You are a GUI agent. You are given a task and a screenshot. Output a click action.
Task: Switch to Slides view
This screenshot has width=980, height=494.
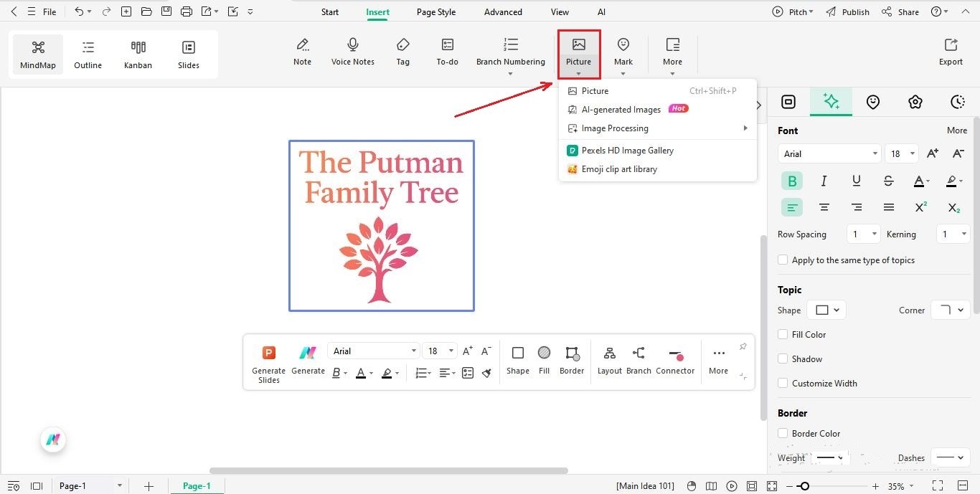pyautogui.click(x=189, y=54)
